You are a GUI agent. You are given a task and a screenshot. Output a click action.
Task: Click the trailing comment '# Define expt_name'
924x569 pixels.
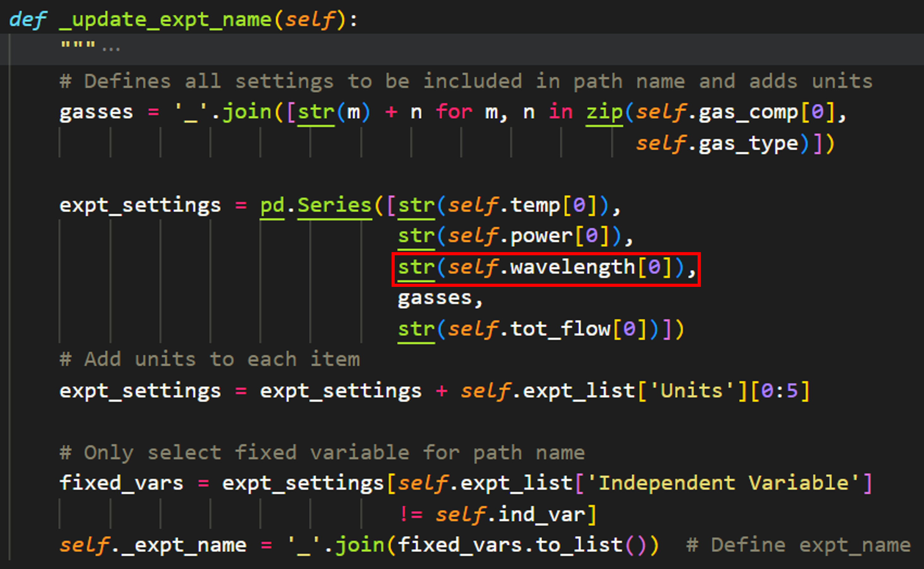[798, 546]
